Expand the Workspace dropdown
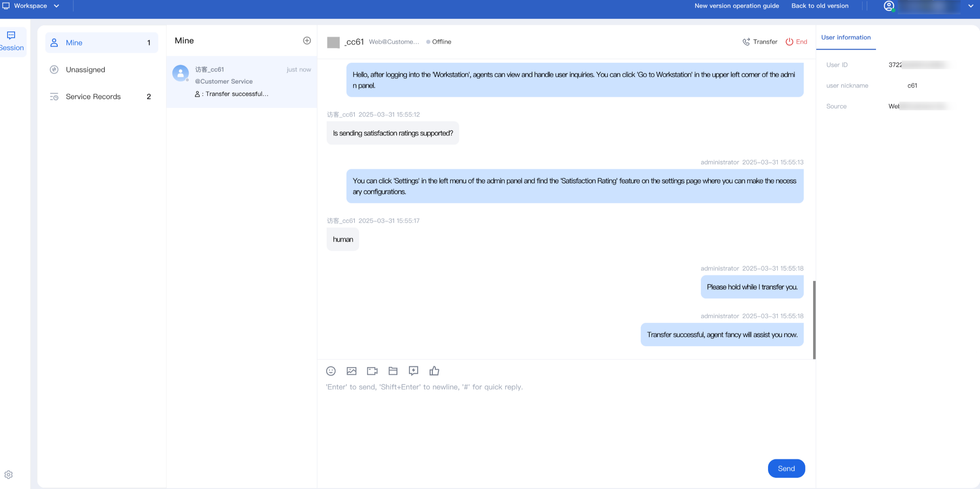Screen dimensions: 980x489 (x=31, y=6)
